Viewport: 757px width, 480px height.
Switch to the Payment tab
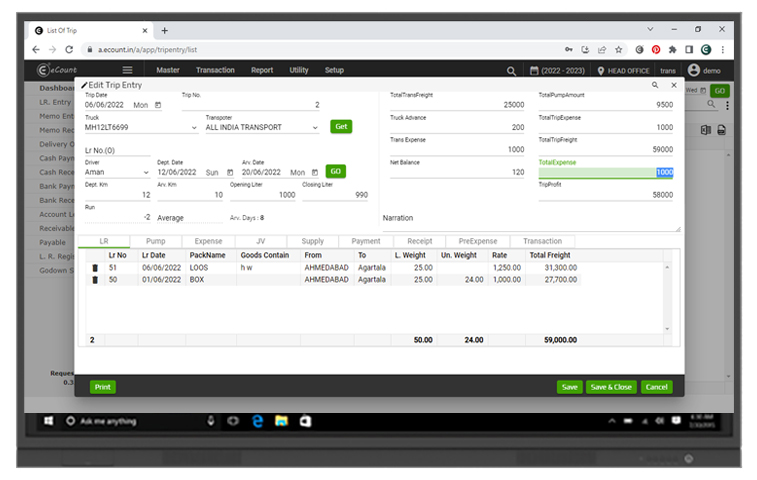click(366, 241)
